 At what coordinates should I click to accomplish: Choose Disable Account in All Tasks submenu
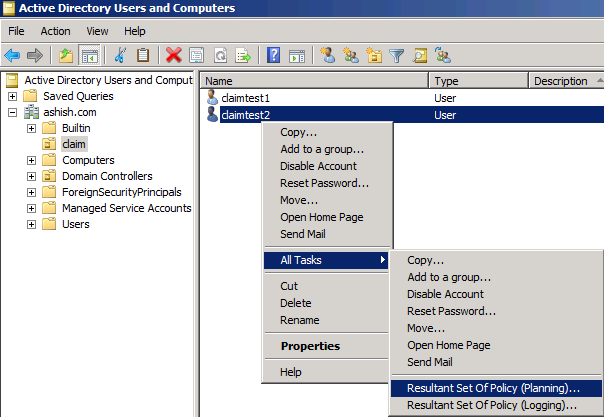(496, 294)
